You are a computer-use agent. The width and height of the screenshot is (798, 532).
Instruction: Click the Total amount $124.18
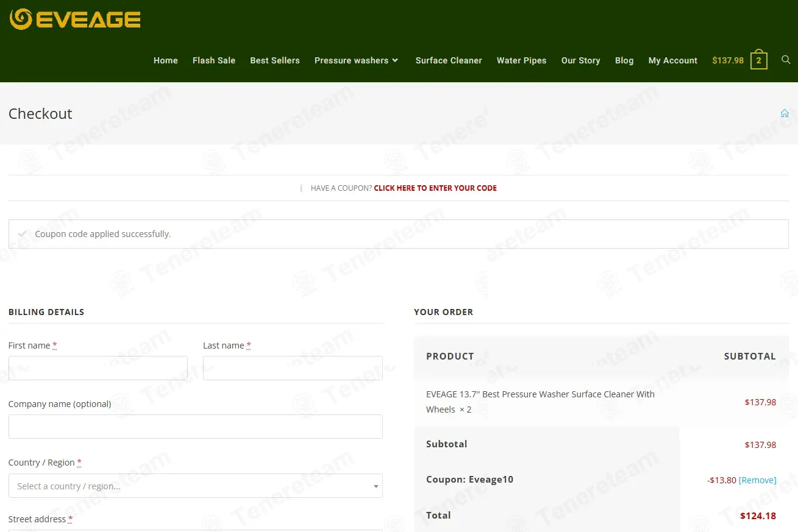point(758,516)
